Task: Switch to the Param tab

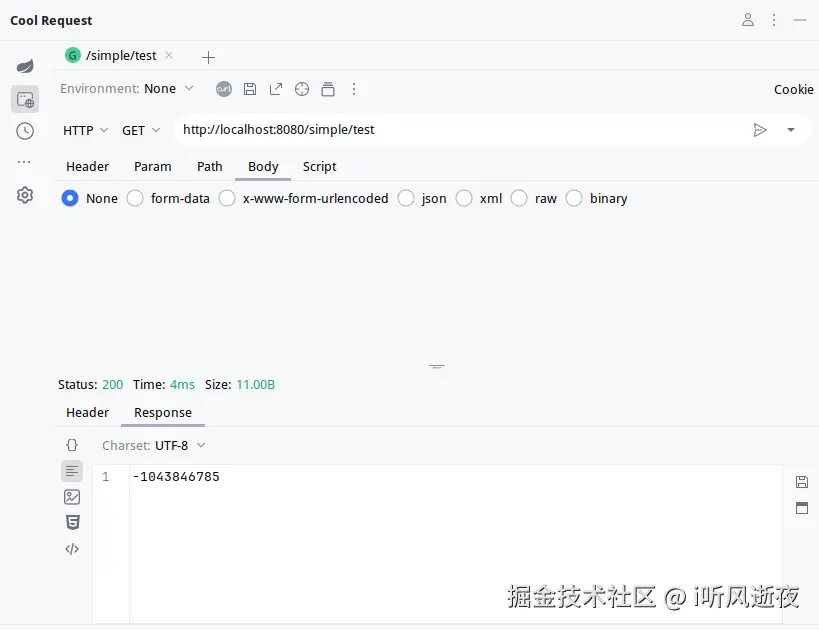Action: point(153,167)
